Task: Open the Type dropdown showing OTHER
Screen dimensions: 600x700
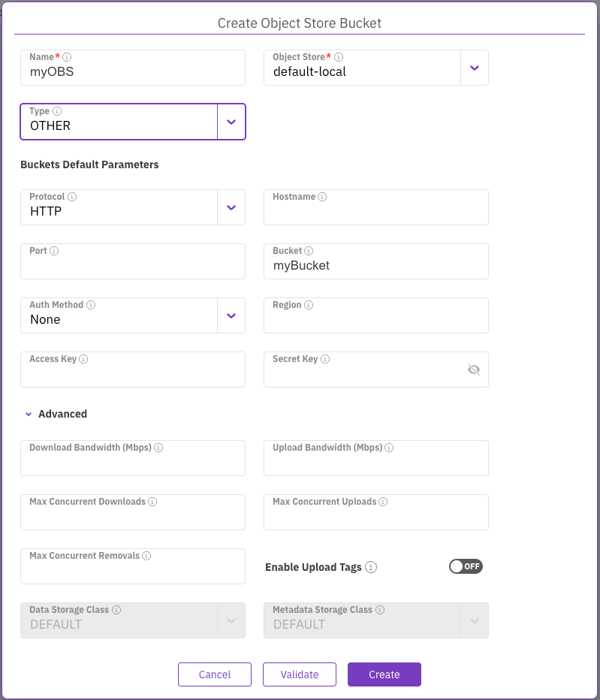Action: click(x=231, y=122)
